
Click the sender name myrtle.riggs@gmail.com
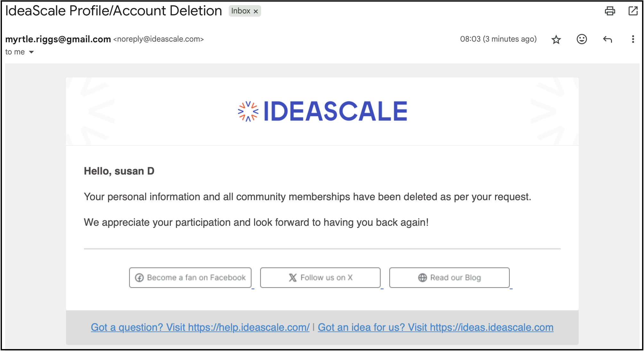pyautogui.click(x=58, y=39)
